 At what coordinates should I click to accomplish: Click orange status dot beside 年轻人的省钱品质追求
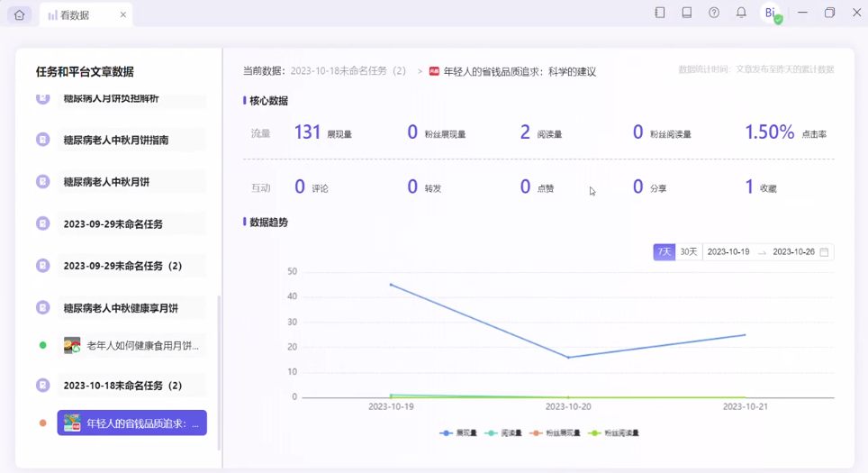(x=42, y=423)
